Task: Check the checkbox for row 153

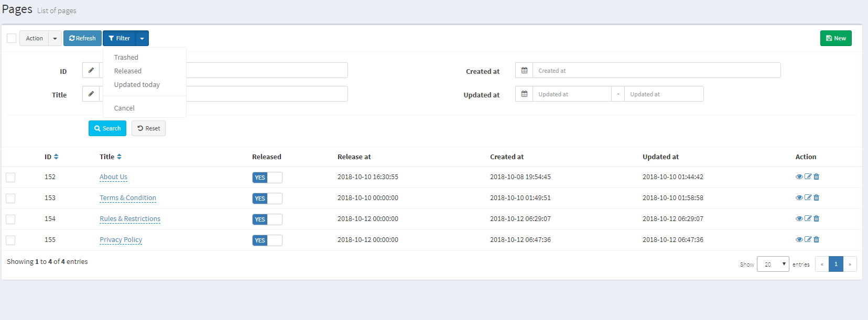Action: [10, 198]
